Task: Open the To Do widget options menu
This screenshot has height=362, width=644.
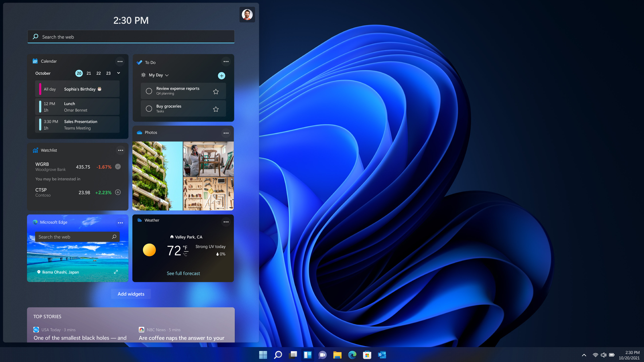Action: (x=226, y=62)
